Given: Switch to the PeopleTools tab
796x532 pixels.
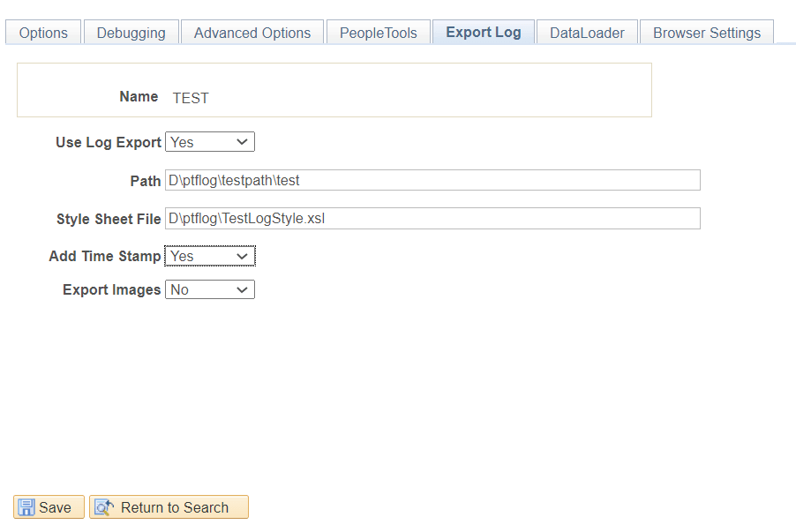Looking at the screenshot, I should click(378, 32).
